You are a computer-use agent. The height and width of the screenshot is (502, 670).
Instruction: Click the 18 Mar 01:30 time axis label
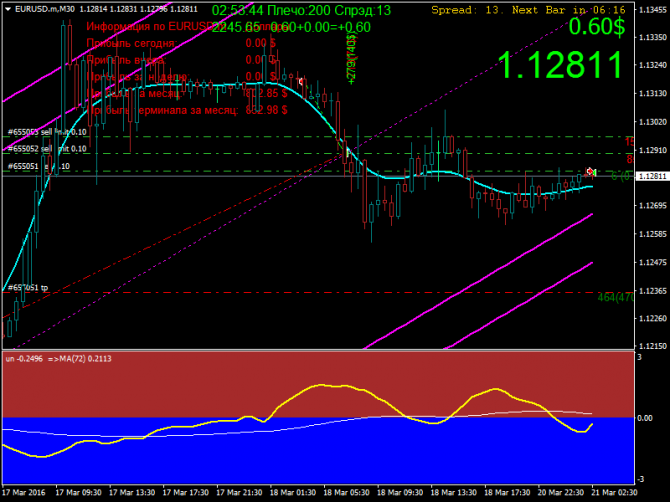293,493
